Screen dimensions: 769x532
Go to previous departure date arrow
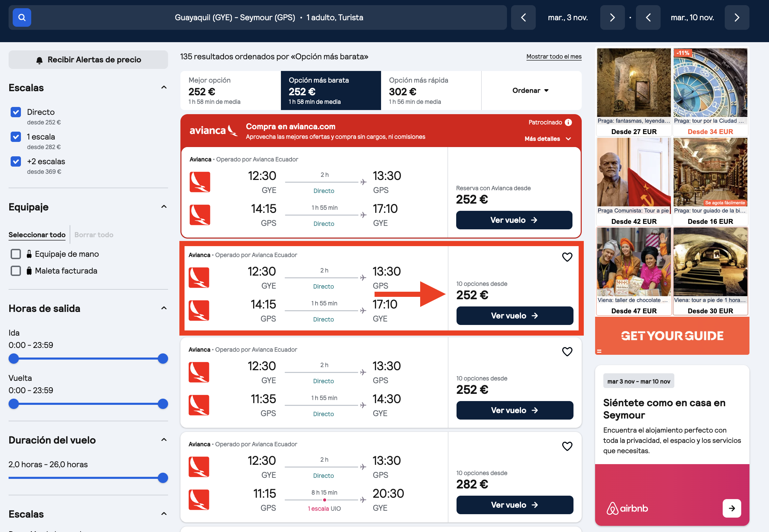pyautogui.click(x=523, y=17)
